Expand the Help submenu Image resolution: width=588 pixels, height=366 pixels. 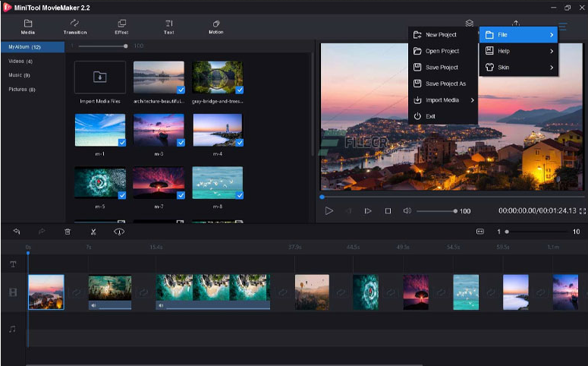[519, 51]
